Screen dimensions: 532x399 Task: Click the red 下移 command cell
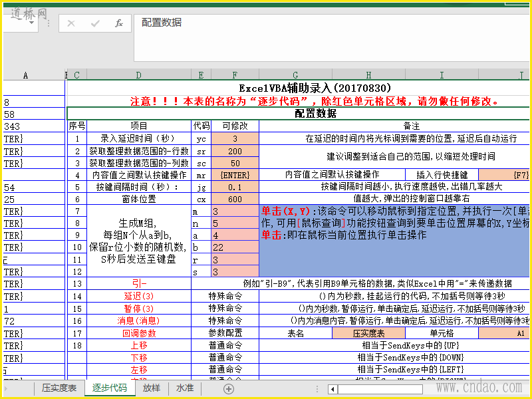(x=139, y=358)
